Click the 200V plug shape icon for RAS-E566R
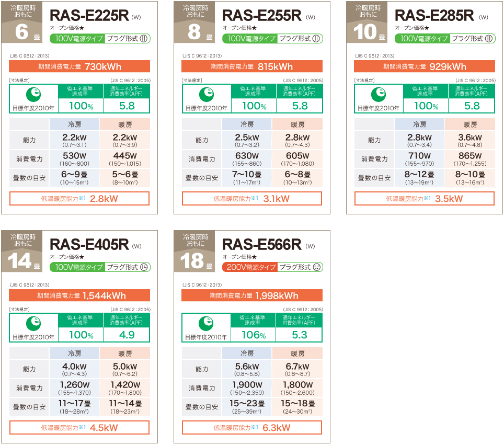Screen dimensions: 504x445 pyautogui.click(x=317, y=267)
